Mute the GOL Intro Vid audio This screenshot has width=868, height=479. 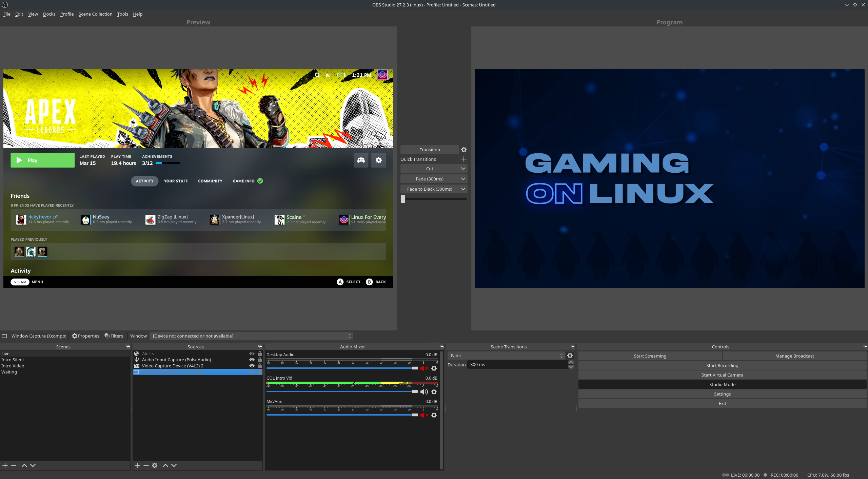click(424, 392)
